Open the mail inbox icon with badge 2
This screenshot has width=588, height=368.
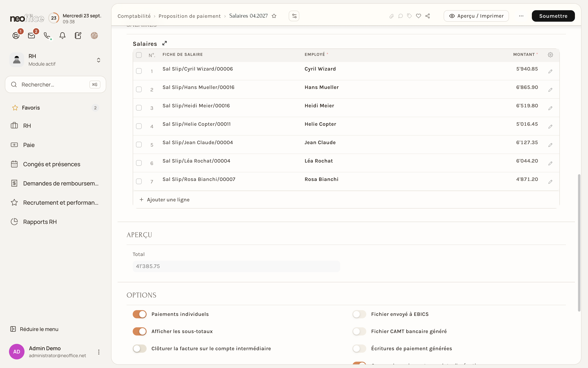point(31,36)
